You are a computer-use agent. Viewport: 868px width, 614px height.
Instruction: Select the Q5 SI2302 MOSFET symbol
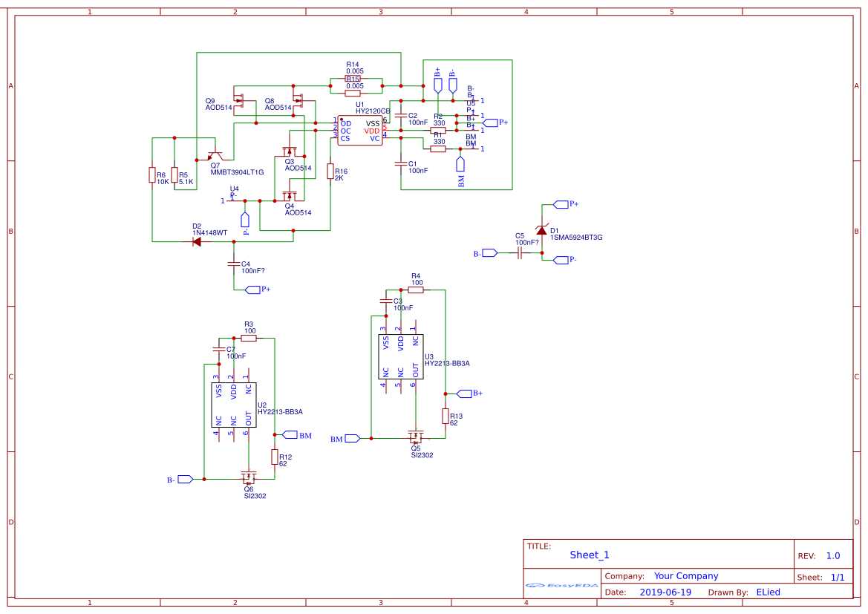(x=416, y=437)
